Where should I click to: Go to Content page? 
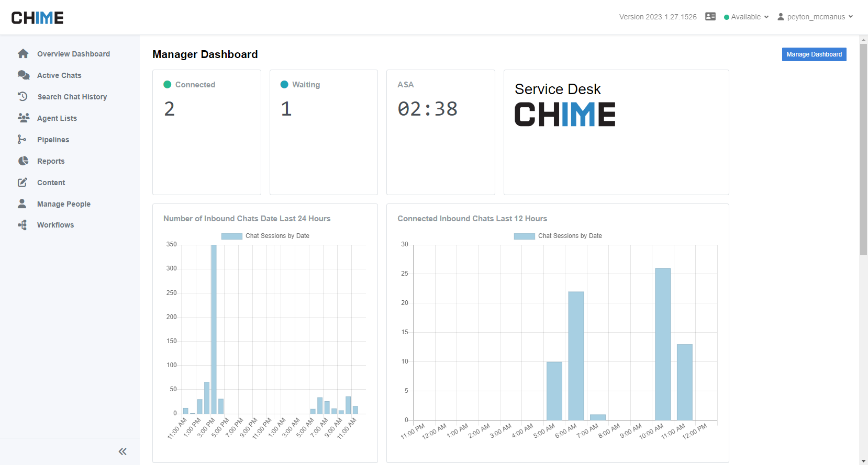click(51, 183)
